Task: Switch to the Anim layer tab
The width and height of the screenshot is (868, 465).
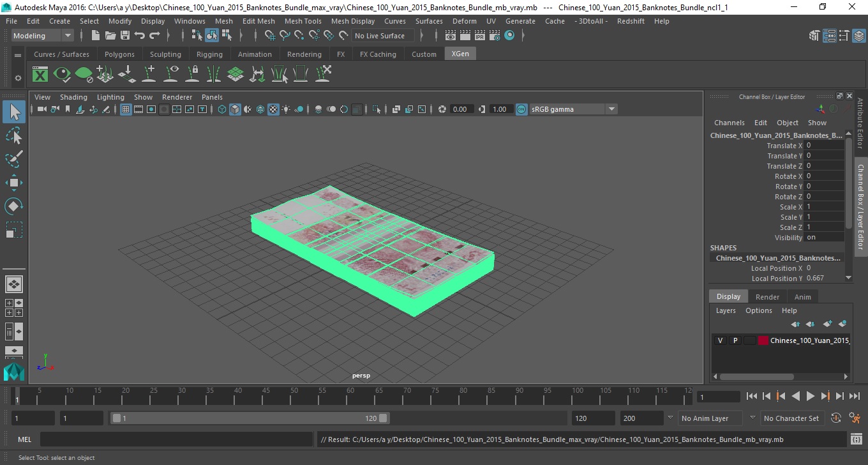Action: coord(802,297)
